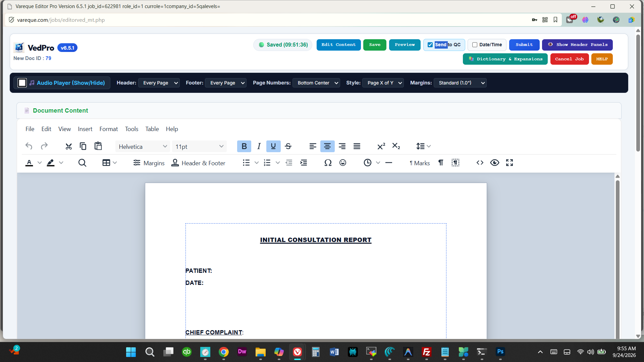Open Dictionary & Expansions
Viewport: 644px width, 362px height.
505,59
